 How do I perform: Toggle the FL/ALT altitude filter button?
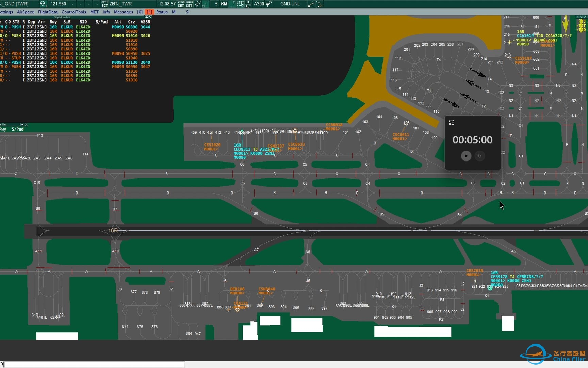[x=248, y=4]
